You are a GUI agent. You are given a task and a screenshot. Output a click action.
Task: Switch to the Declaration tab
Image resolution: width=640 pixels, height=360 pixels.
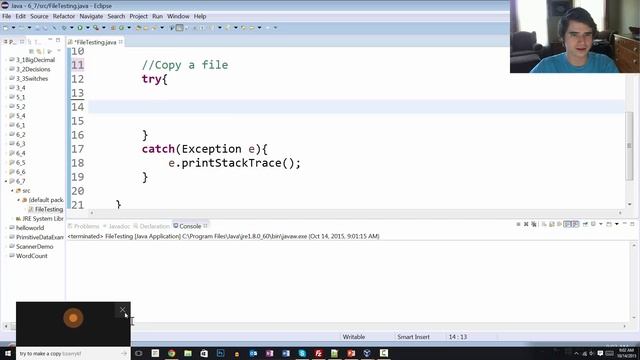pyautogui.click(x=151, y=226)
